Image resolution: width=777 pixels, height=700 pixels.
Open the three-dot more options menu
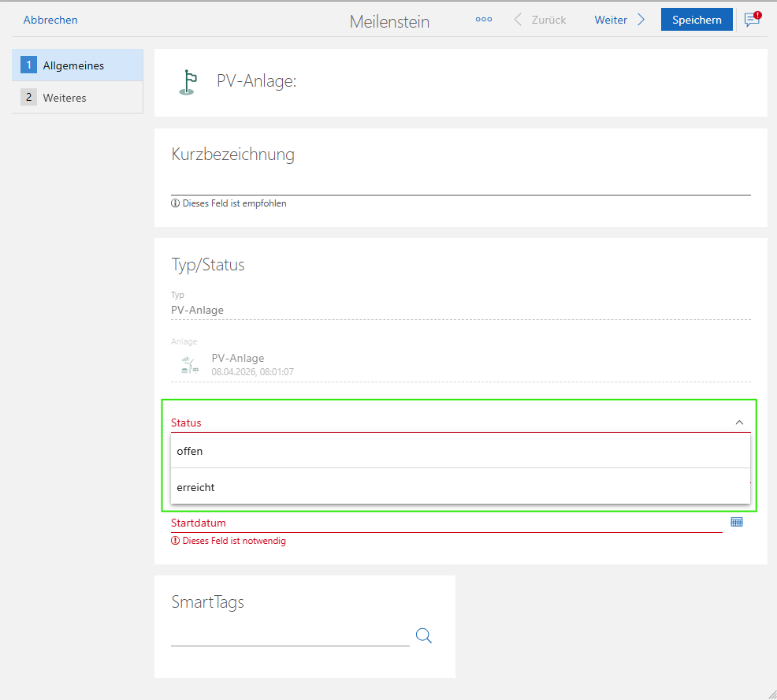pyautogui.click(x=484, y=20)
